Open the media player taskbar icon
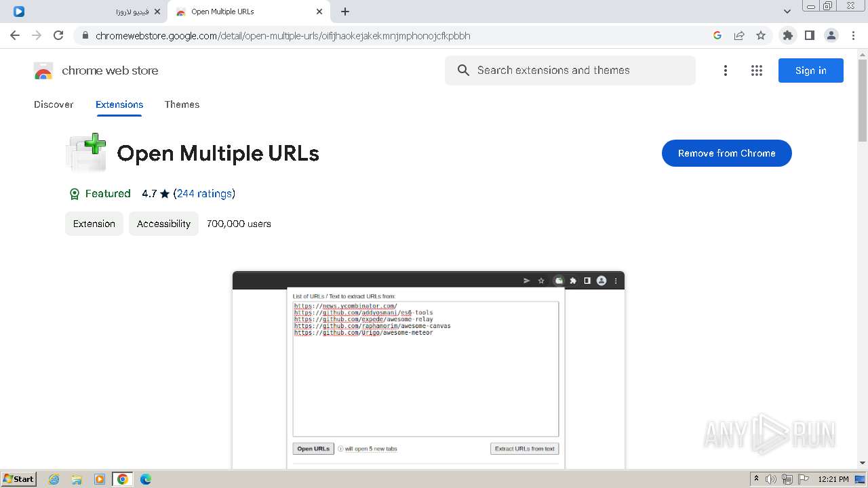 coord(100,479)
